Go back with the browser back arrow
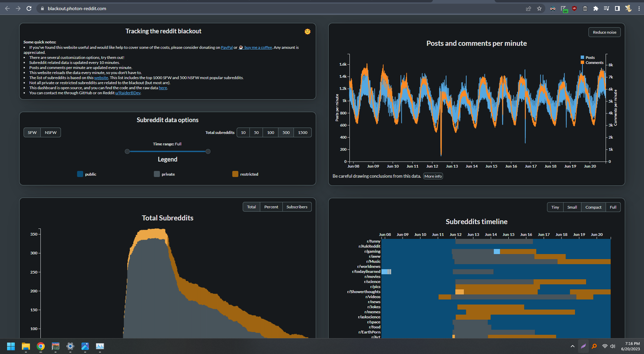The width and height of the screenshot is (644, 354). tap(7, 9)
